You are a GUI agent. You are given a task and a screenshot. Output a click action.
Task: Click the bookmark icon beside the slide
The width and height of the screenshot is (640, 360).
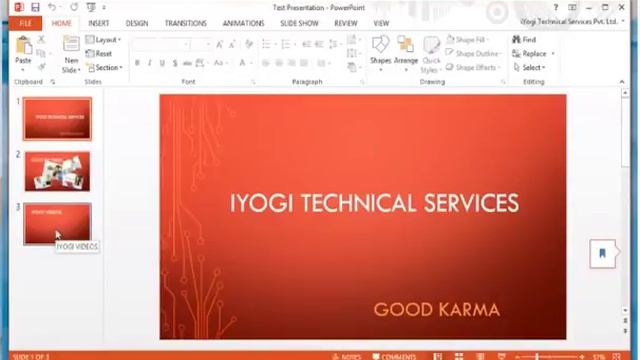click(602, 253)
